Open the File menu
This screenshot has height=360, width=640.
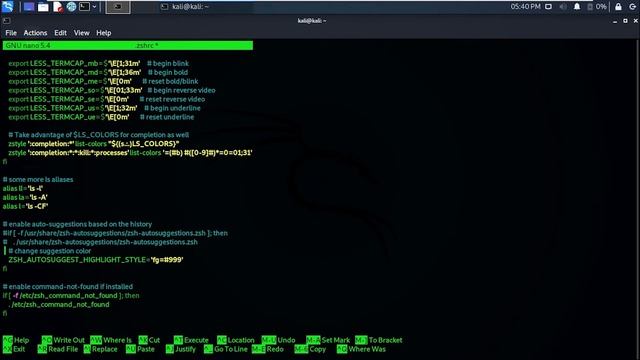[x=11, y=33]
